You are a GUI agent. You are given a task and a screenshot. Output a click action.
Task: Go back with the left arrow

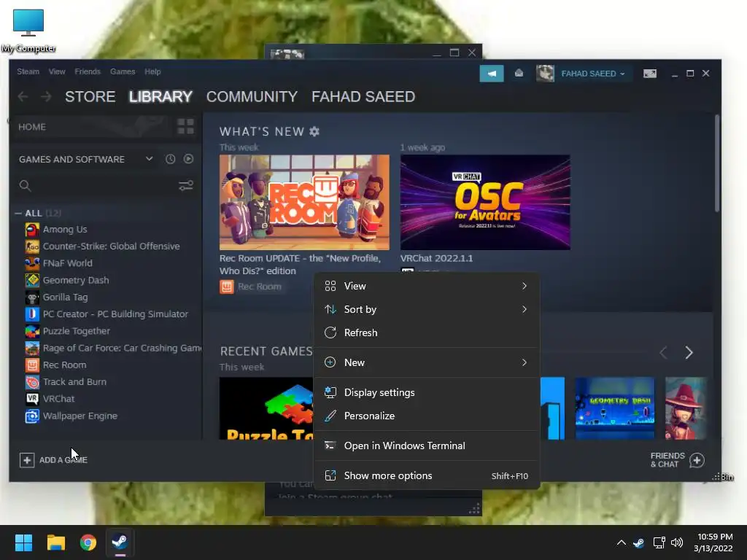[x=23, y=97]
